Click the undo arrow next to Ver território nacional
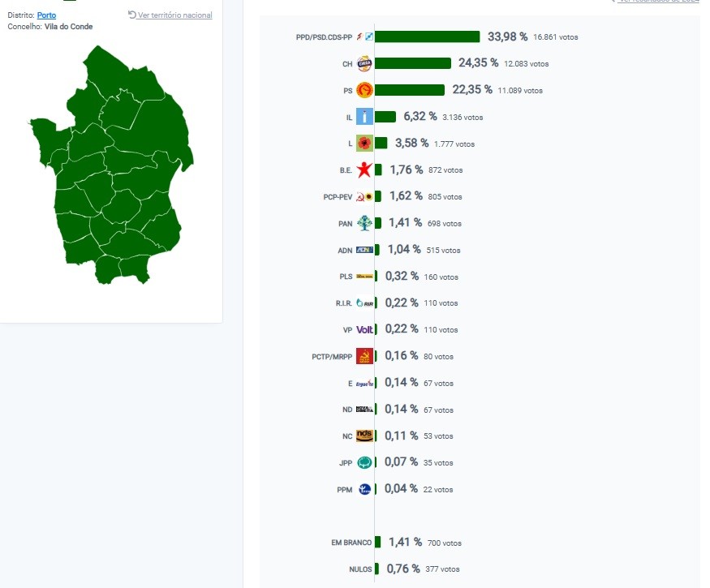710x588 pixels. 131,15
